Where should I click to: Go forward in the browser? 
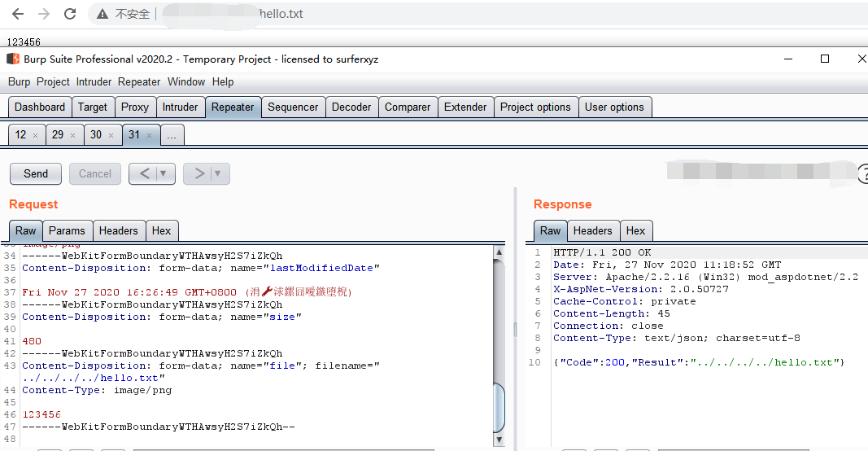(44, 14)
